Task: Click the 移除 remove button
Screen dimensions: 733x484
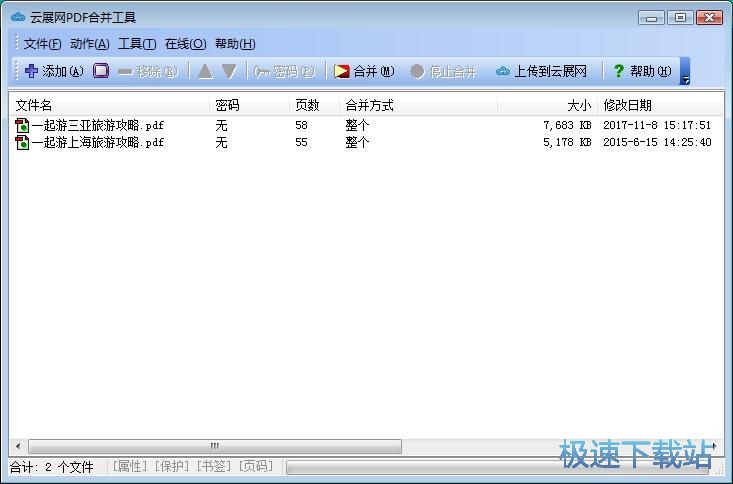Action: pyautogui.click(x=148, y=72)
